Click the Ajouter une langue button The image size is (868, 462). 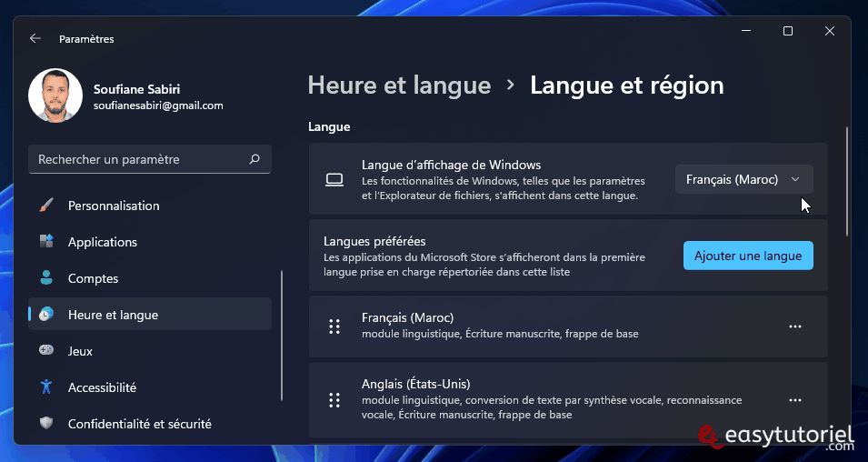(x=748, y=256)
